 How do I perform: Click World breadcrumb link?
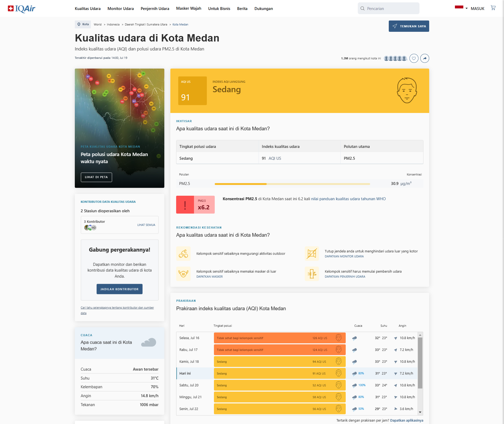coord(98,24)
